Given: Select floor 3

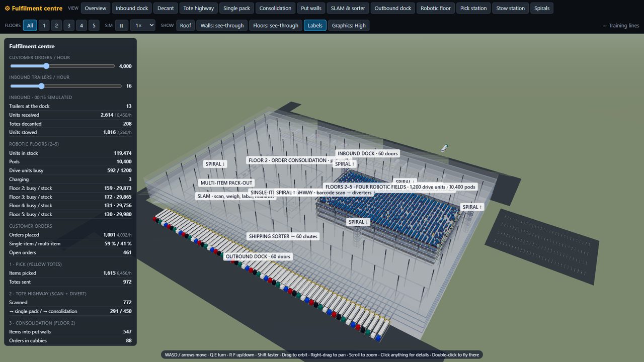Looking at the screenshot, I should coord(69,25).
